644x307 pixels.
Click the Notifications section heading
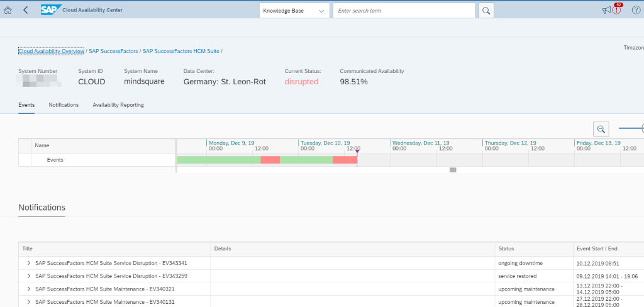coord(42,207)
